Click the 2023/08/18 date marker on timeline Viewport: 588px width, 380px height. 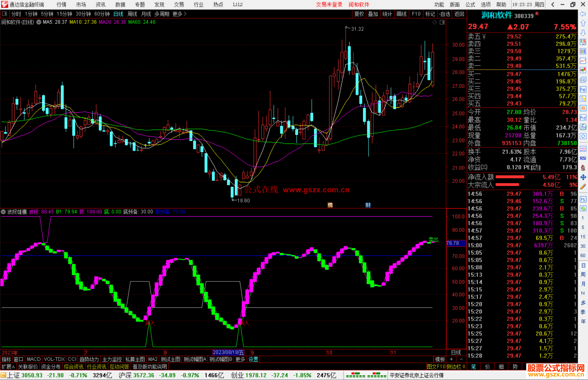coord(228,352)
